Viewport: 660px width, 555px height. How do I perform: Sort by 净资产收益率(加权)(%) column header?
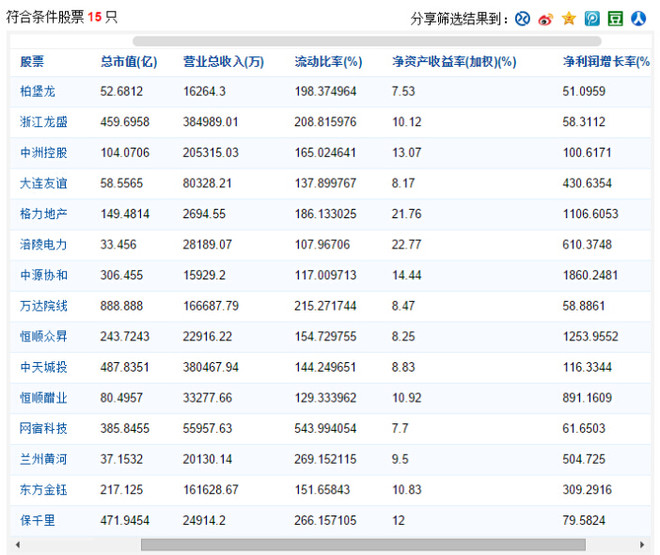point(454,61)
